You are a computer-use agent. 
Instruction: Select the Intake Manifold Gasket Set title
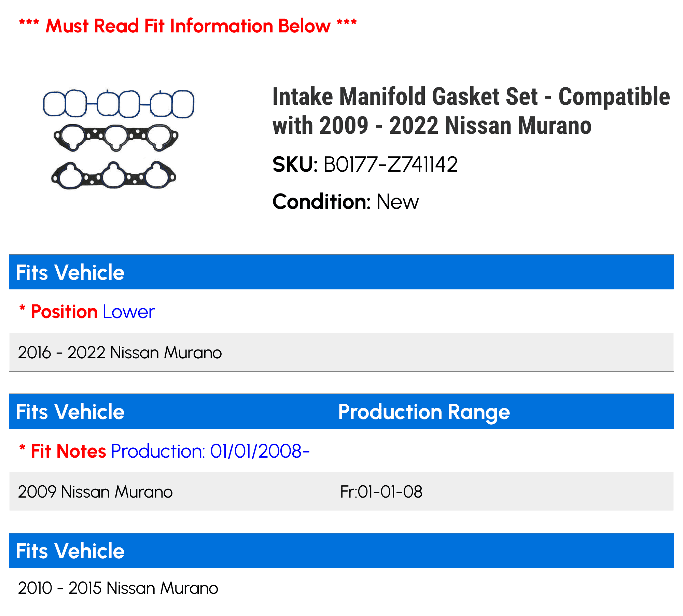point(471,111)
